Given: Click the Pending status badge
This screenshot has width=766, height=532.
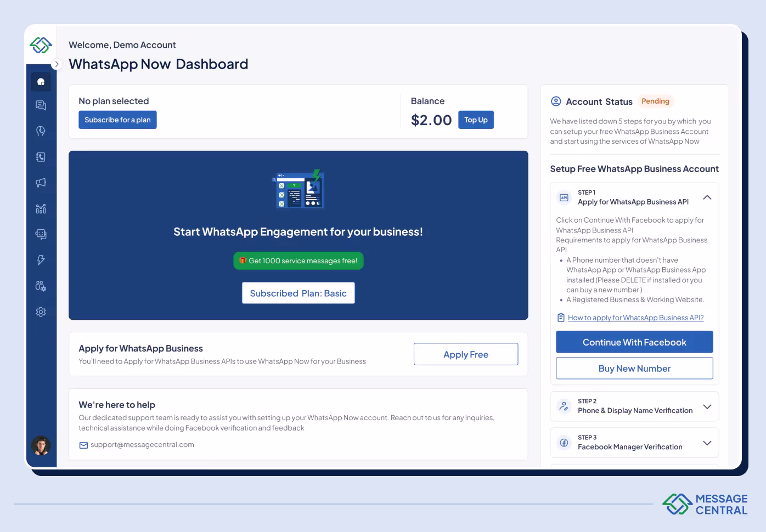Looking at the screenshot, I should (655, 101).
